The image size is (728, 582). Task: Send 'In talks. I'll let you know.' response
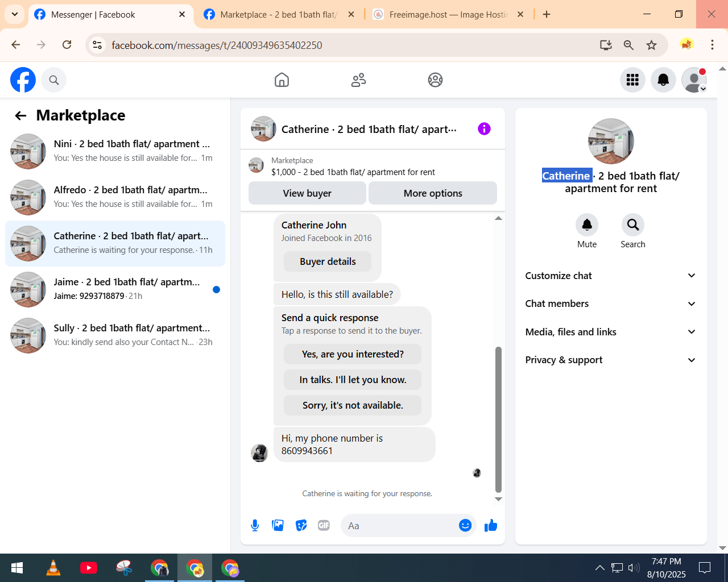353,380
